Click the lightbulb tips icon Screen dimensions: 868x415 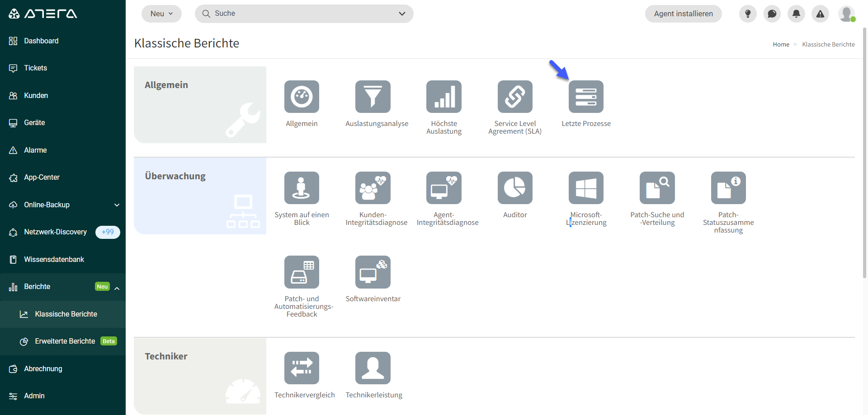coord(748,14)
